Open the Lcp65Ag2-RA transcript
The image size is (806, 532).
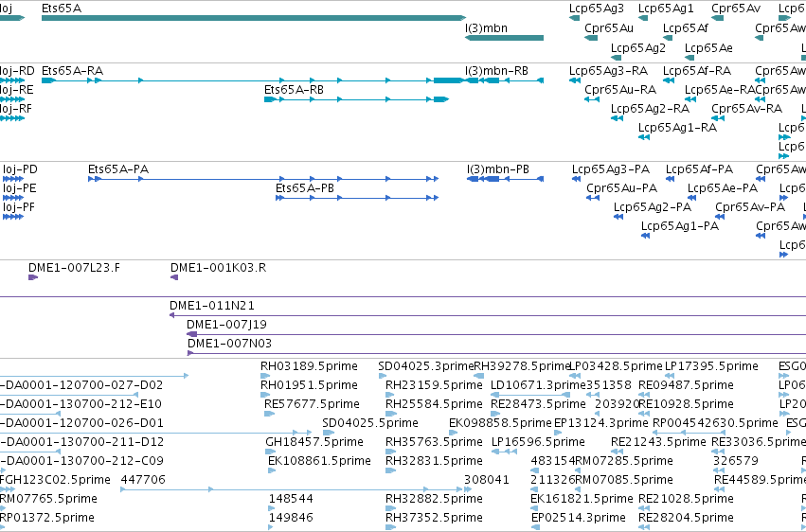point(617,118)
